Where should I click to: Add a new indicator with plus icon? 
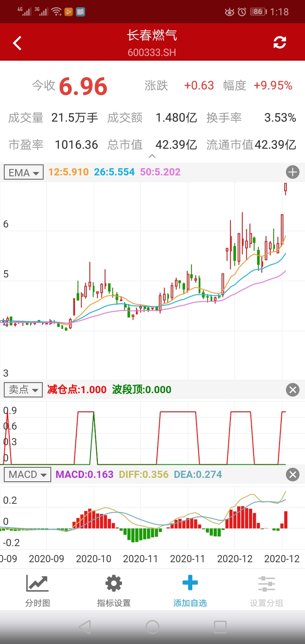[x=293, y=172]
